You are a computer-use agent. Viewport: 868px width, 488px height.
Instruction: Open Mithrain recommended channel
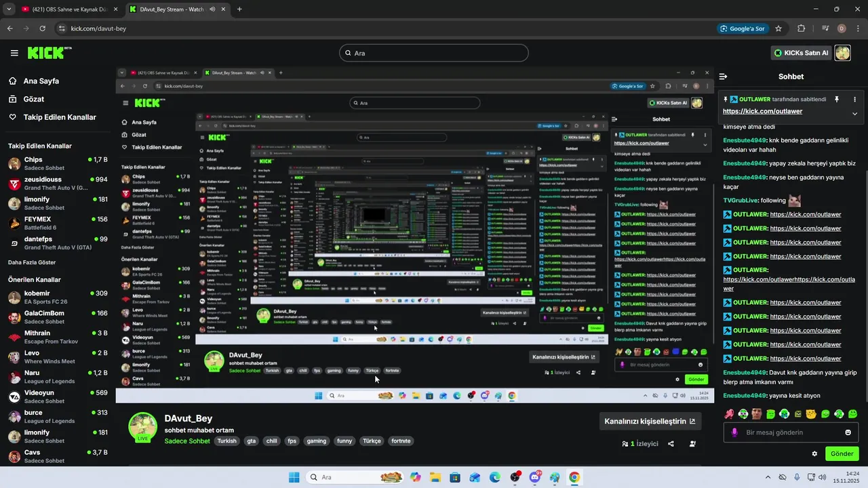click(58, 337)
